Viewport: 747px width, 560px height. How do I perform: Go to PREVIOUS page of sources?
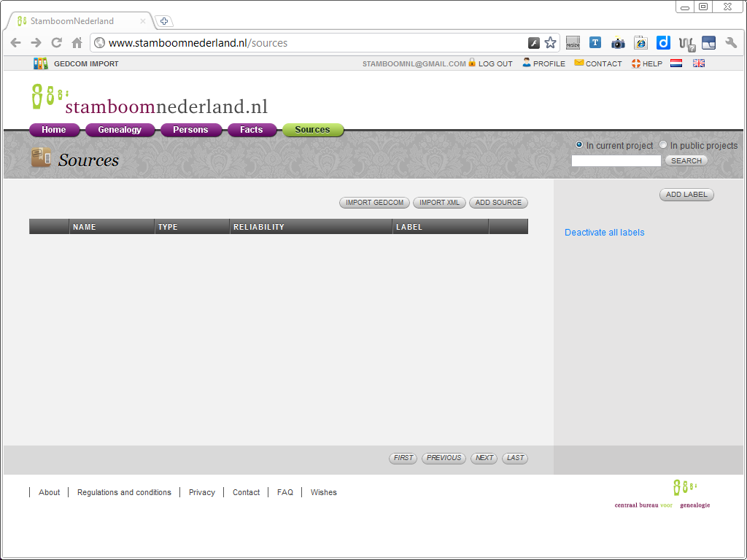444,458
